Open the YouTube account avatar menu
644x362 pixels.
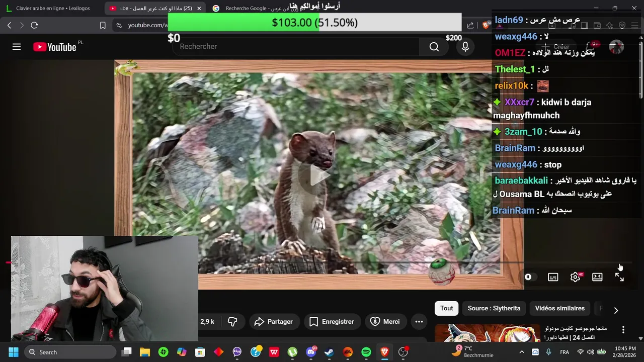[x=616, y=47]
